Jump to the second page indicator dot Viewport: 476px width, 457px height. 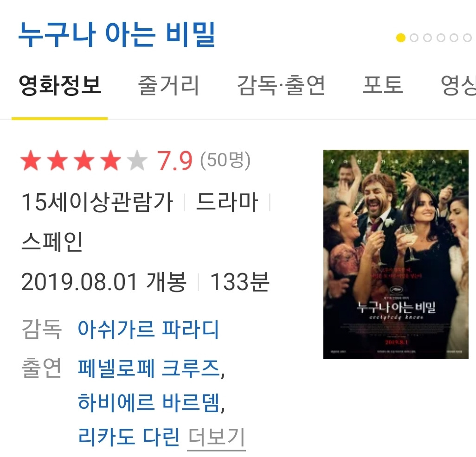tap(414, 38)
